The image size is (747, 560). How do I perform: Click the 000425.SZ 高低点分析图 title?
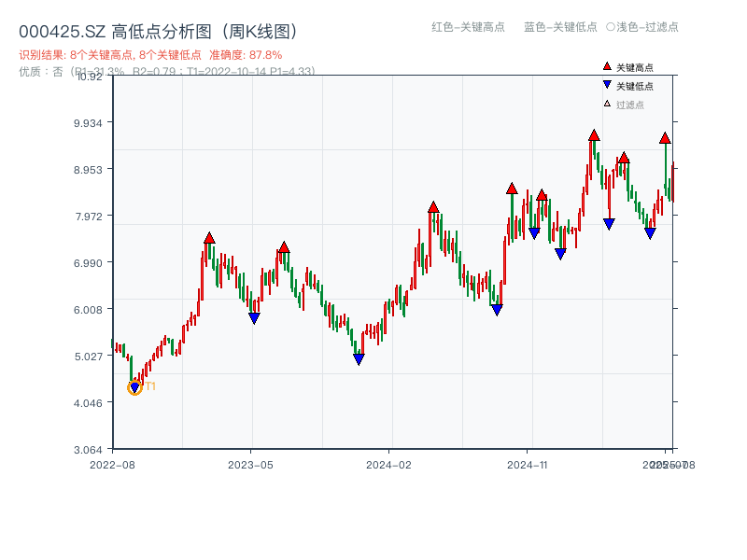[x=158, y=32]
